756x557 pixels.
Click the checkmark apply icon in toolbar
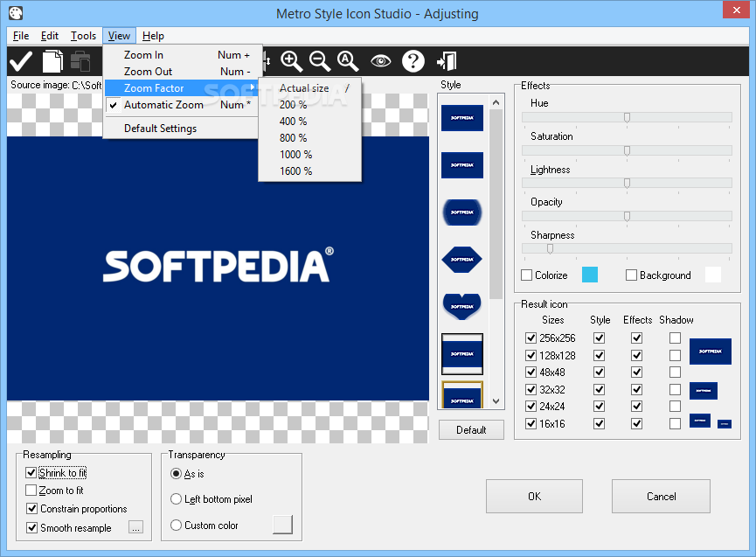(x=21, y=61)
